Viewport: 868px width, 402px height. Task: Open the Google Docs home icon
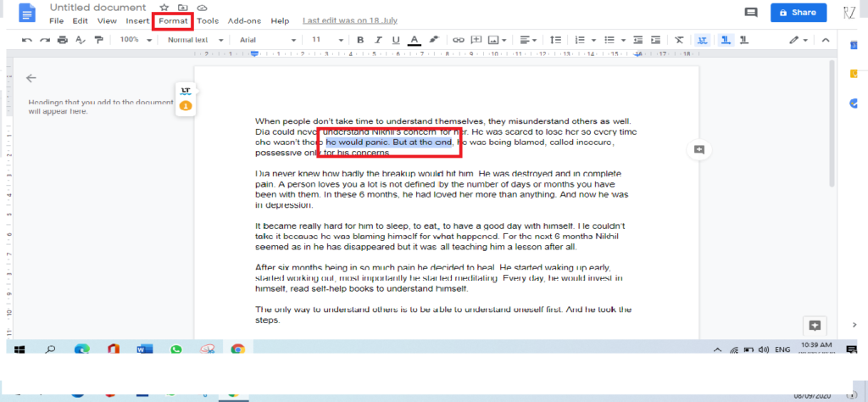(27, 14)
